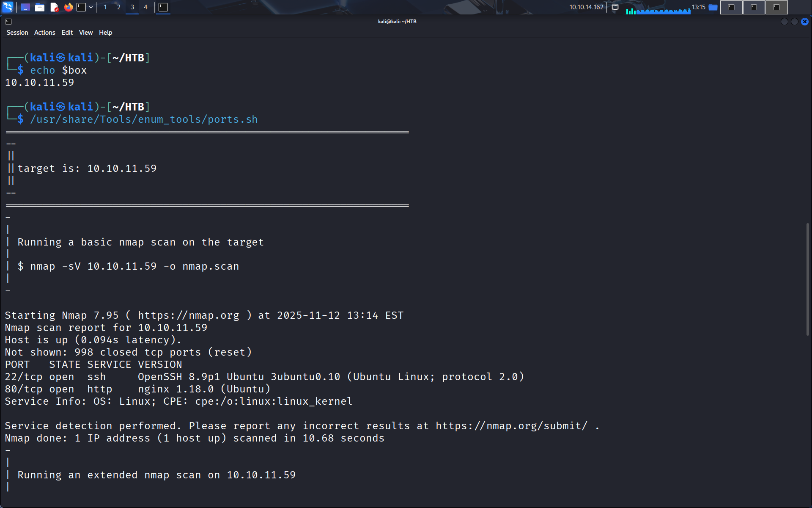Click the show desktop panel icon
Screen dimensions: 812x508
25,7
